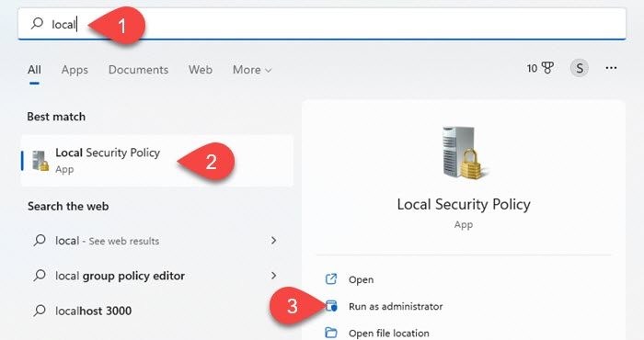Click the Open file location folder icon
The image size is (644, 340).
click(x=331, y=333)
